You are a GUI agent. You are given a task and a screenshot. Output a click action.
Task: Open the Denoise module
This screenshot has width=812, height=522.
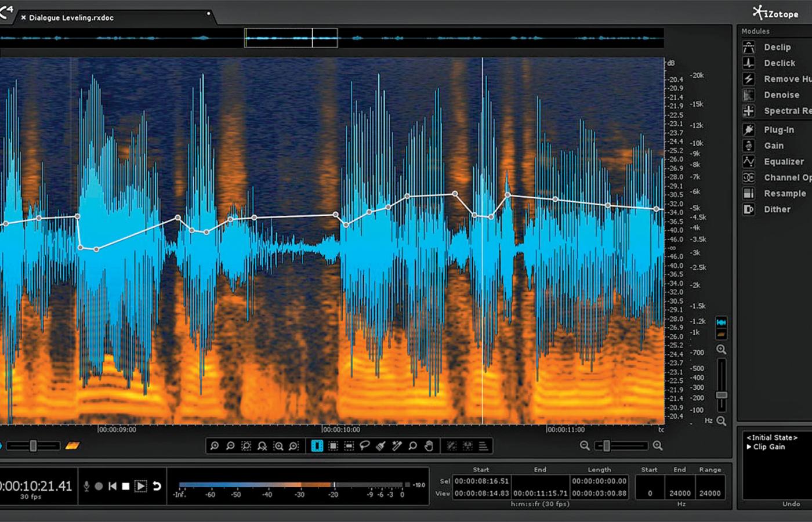tap(781, 95)
